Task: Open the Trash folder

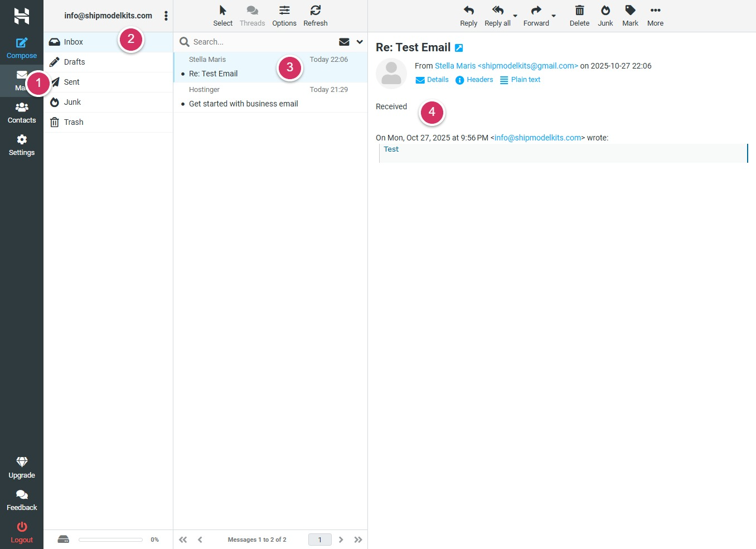Action: [73, 122]
